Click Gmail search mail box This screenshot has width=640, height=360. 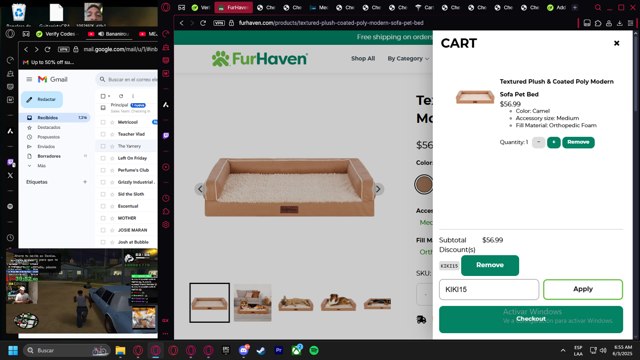pos(127,79)
